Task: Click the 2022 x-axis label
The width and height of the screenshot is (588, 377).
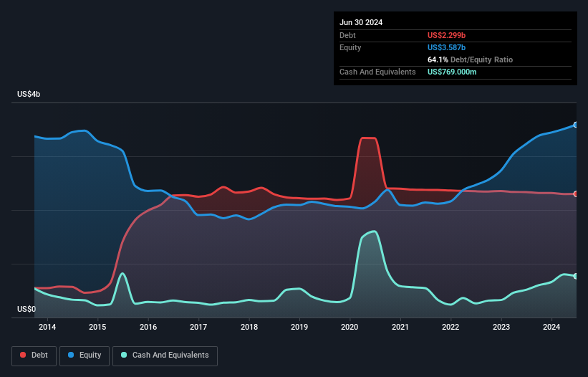Action: click(450, 327)
